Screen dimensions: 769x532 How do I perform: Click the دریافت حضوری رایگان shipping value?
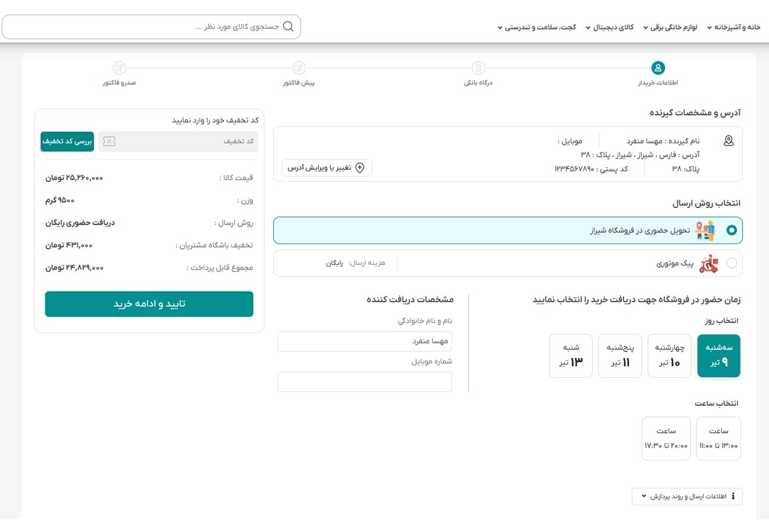click(x=80, y=223)
